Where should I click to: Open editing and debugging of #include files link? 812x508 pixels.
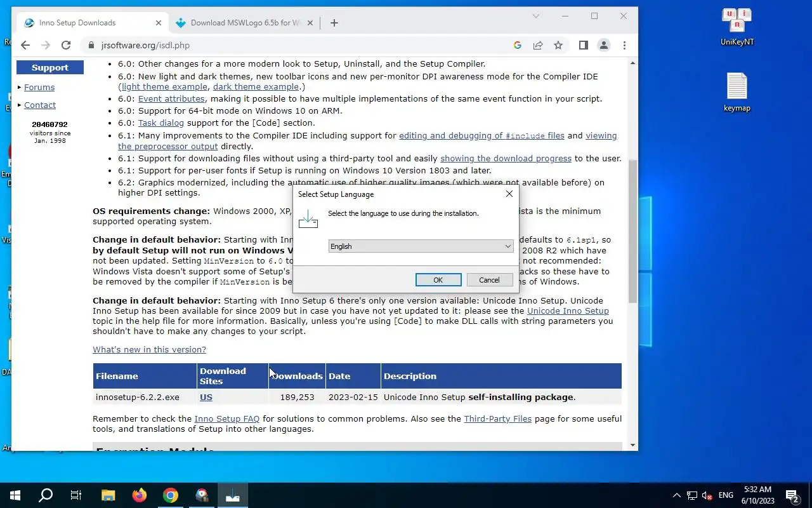click(481, 136)
